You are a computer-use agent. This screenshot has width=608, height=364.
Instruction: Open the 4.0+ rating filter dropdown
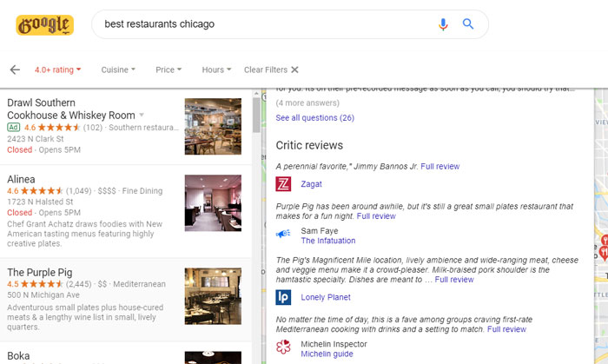pyautogui.click(x=58, y=69)
